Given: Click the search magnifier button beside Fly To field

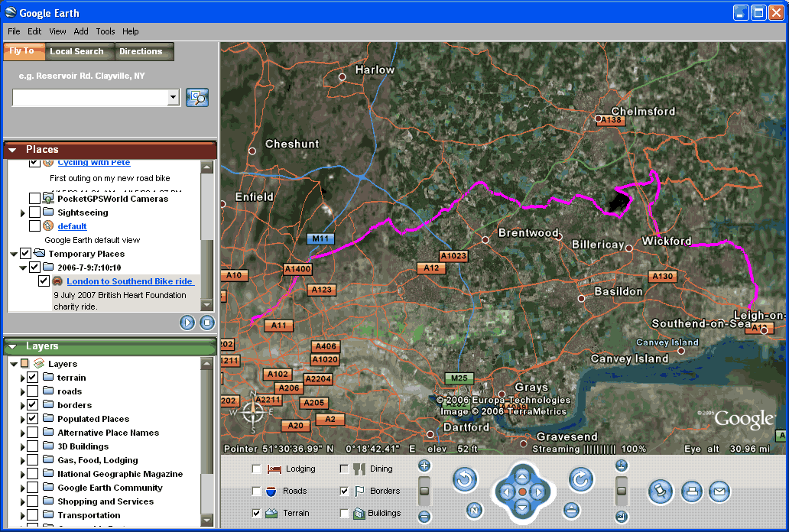Looking at the screenshot, I should tap(197, 97).
